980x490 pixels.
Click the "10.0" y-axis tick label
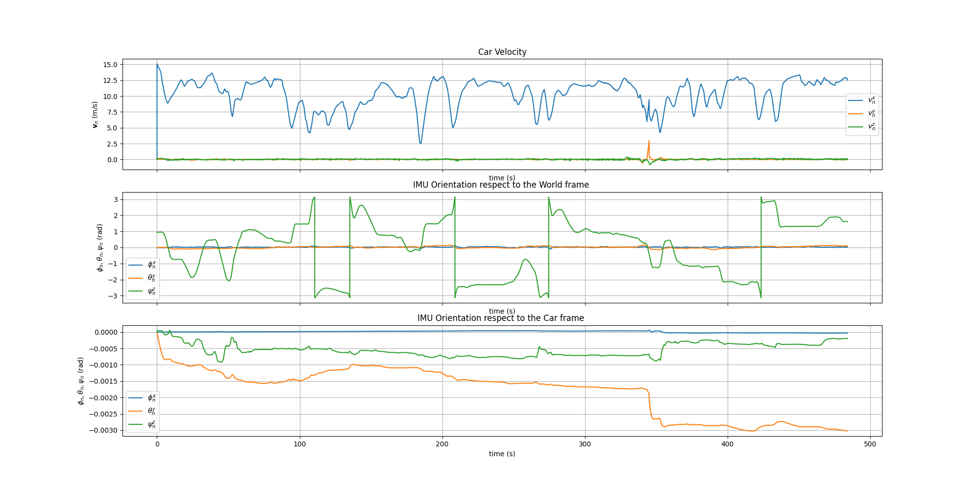point(110,97)
